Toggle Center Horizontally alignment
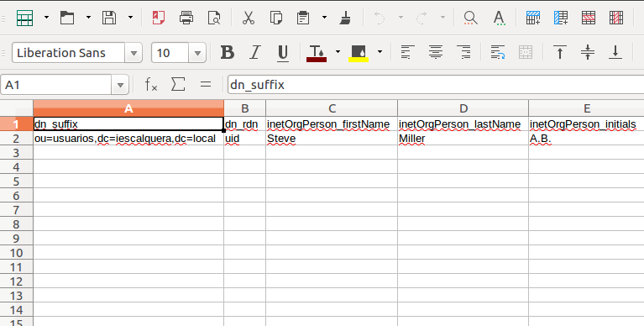644x326 pixels. pyautogui.click(x=436, y=52)
